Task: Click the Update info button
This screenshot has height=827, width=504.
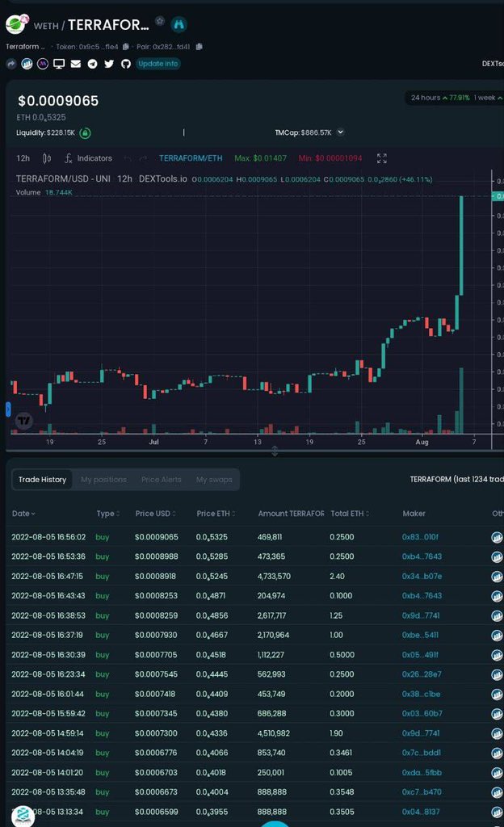Action: tap(158, 64)
